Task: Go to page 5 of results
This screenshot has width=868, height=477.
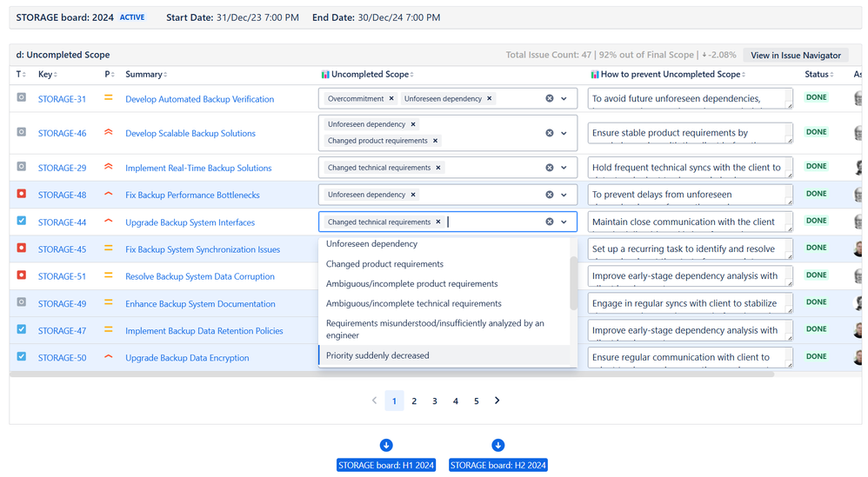Action: pos(476,401)
